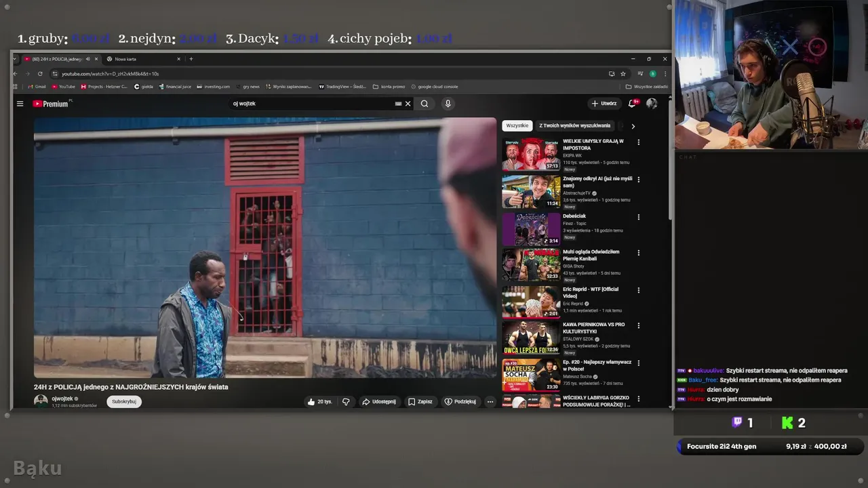Open the YouTube account avatar menu

pyautogui.click(x=652, y=104)
